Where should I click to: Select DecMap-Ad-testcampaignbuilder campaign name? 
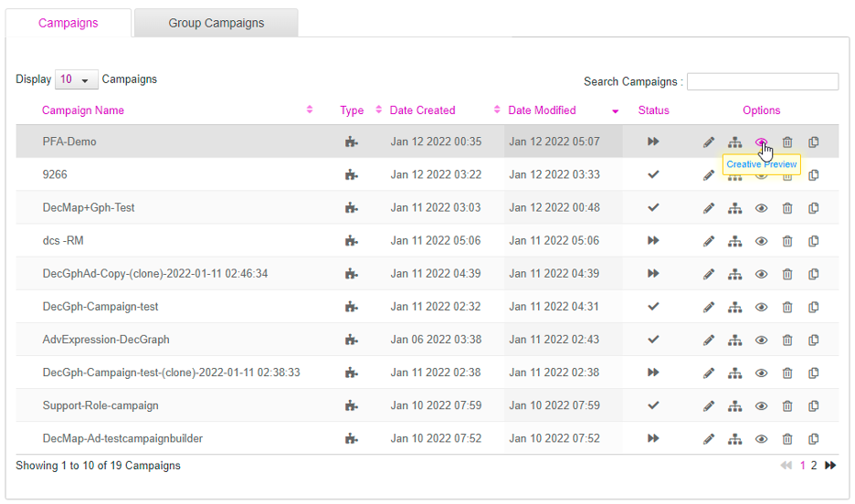click(x=122, y=438)
